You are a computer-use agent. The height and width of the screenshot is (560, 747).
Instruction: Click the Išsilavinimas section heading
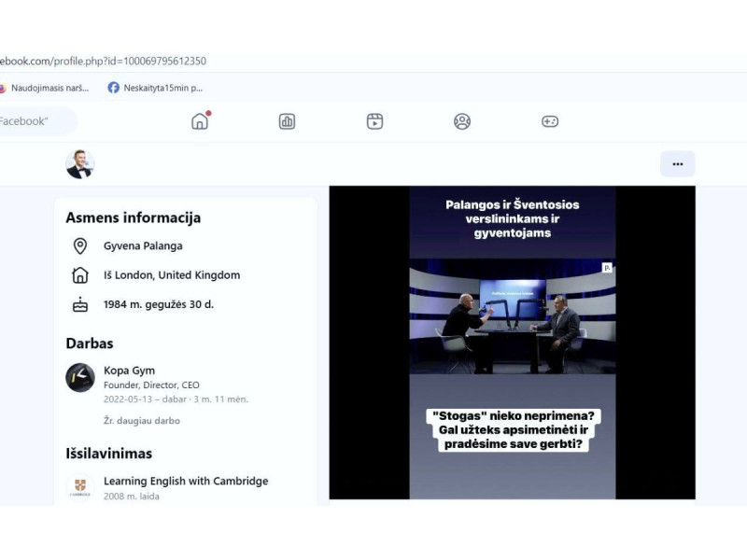[x=109, y=454]
